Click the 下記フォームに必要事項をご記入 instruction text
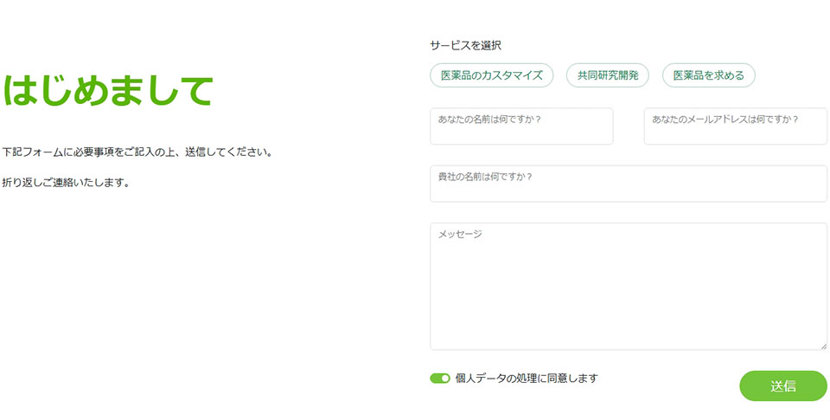The width and height of the screenshot is (830, 420). click(x=137, y=153)
